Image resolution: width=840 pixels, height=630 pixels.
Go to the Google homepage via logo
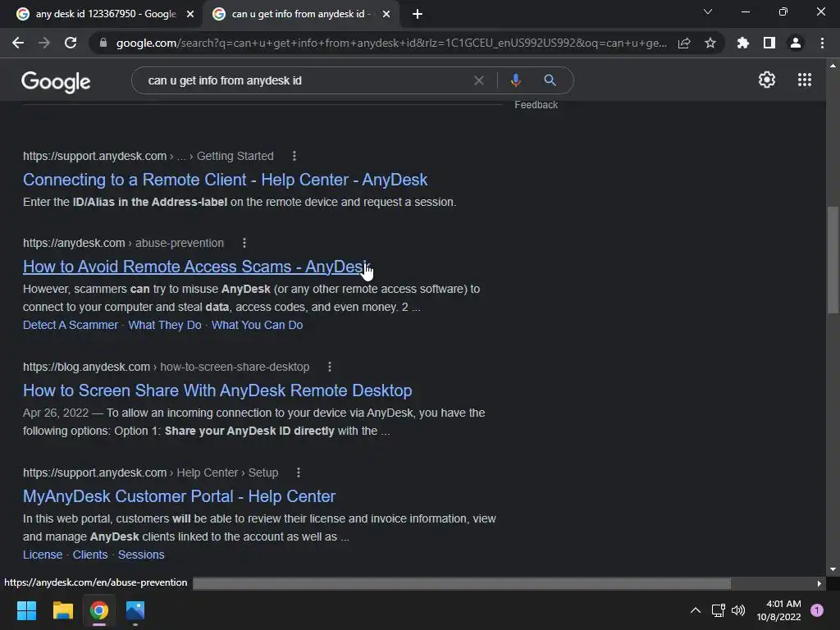point(56,81)
